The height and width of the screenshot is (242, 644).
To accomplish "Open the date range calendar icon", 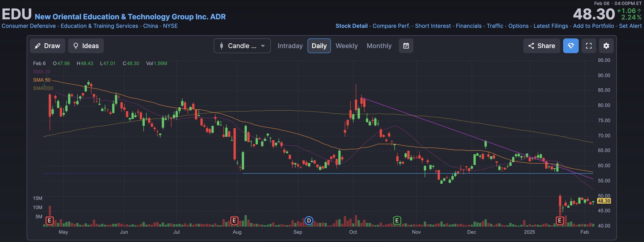I will (x=406, y=46).
